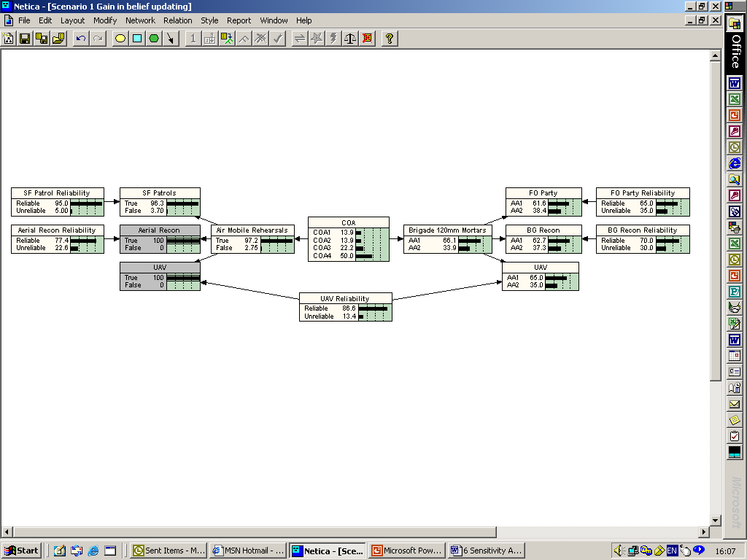
Task: Select the blue rectangle decision node tool
Action: pyautogui.click(x=137, y=39)
